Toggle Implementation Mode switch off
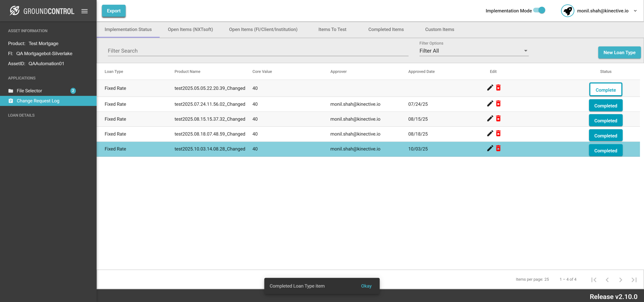This screenshot has height=302, width=644. [x=539, y=11]
